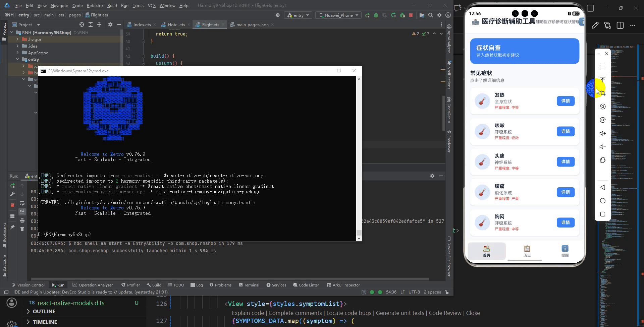Switch to the main_pages.json editor tab
The height and width of the screenshot is (327, 644).
(x=252, y=25)
